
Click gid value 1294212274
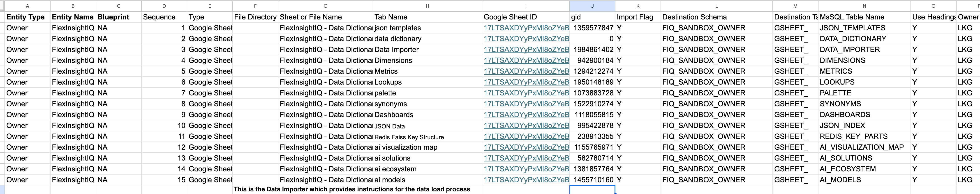coord(592,71)
